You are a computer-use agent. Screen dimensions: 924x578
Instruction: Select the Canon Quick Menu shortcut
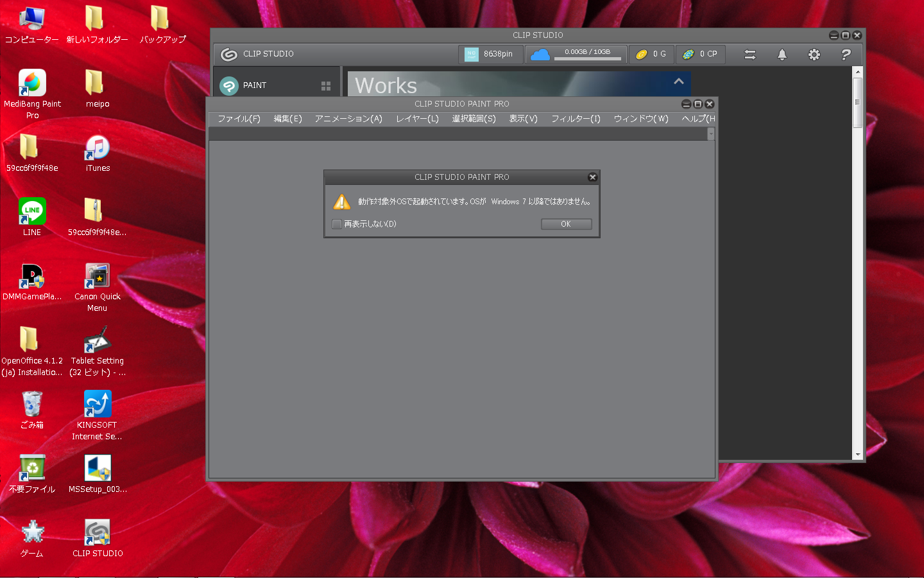[x=98, y=288]
